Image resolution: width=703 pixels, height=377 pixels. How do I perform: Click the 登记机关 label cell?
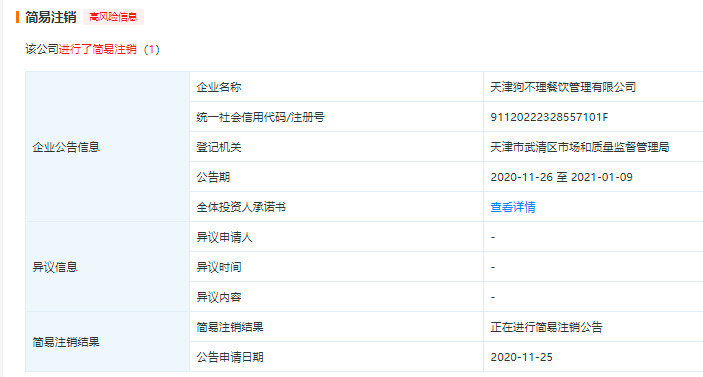336,147
